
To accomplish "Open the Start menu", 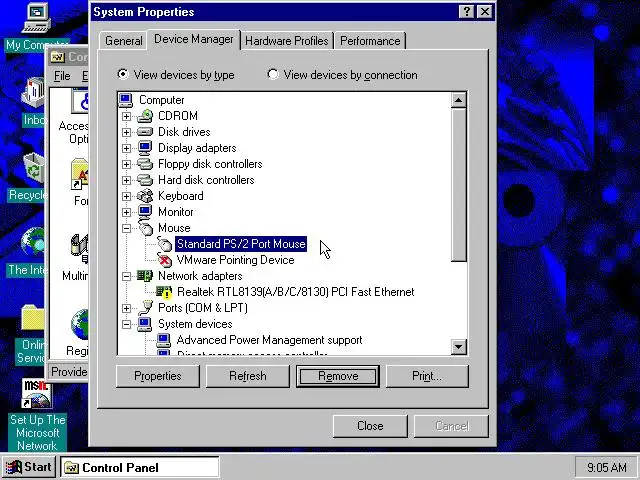I will point(29,467).
